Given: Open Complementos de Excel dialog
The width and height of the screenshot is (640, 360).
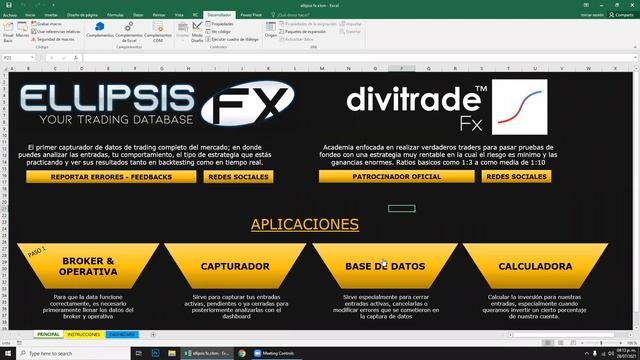Looking at the screenshot, I should pos(129,32).
